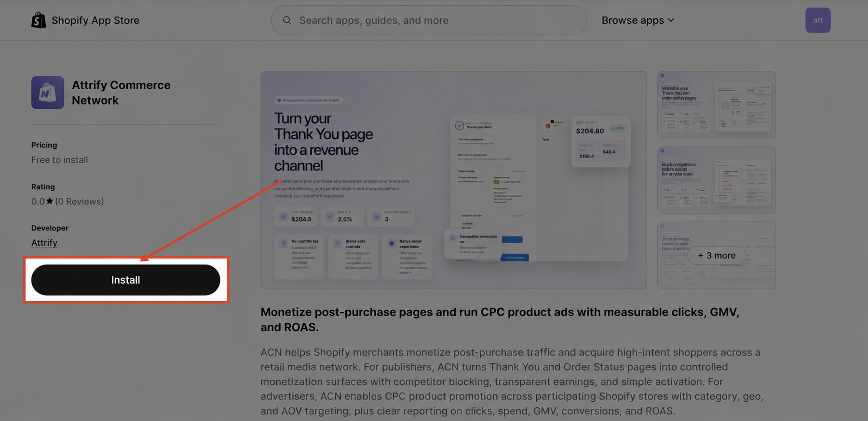868x421 pixels.
Task: Click the Shopify bag logo icon
Action: [39, 20]
